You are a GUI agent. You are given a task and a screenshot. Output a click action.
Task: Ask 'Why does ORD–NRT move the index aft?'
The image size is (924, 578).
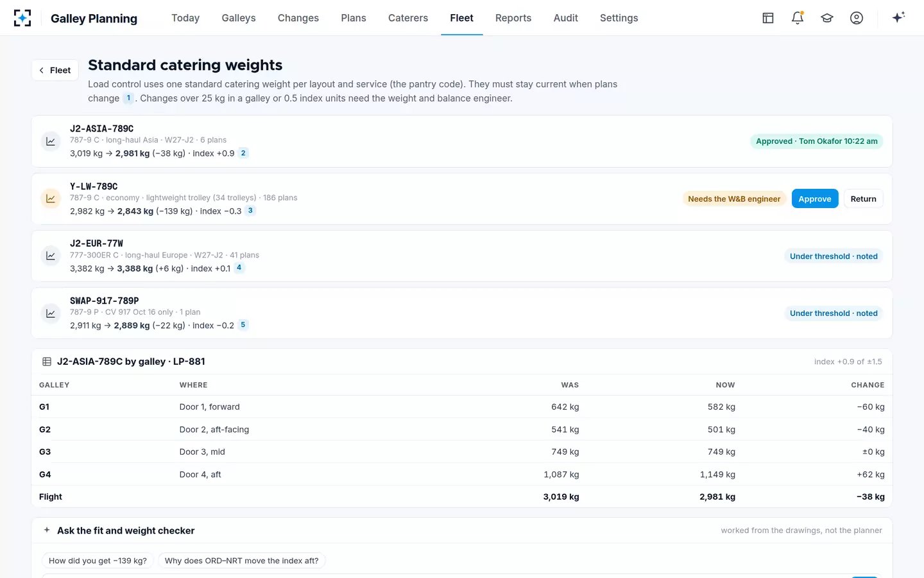pos(242,561)
